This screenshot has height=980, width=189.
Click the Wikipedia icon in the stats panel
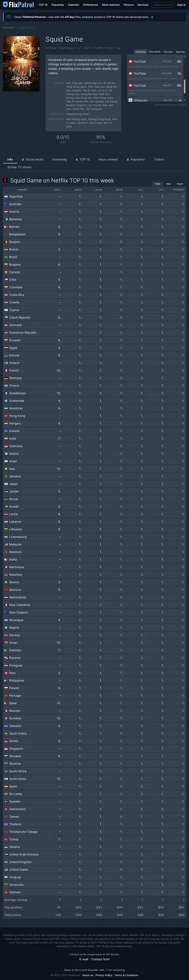coord(130,101)
